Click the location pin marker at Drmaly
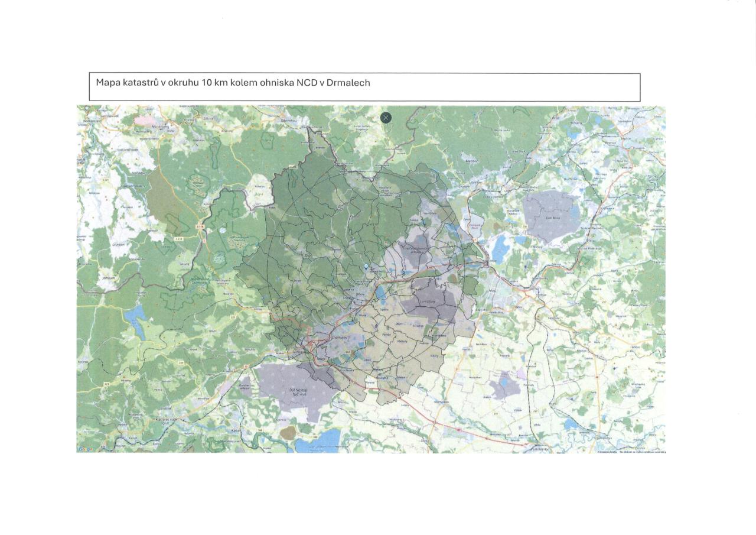 pos(366,267)
